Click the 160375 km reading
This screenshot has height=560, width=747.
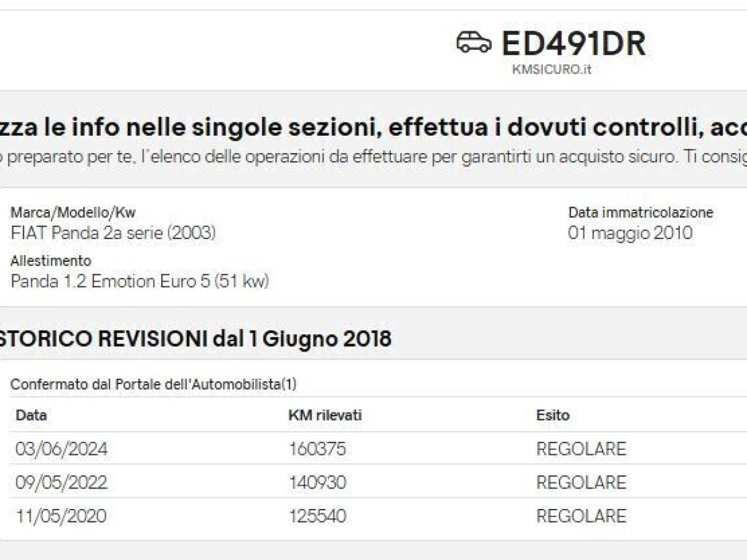click(317, 449)
